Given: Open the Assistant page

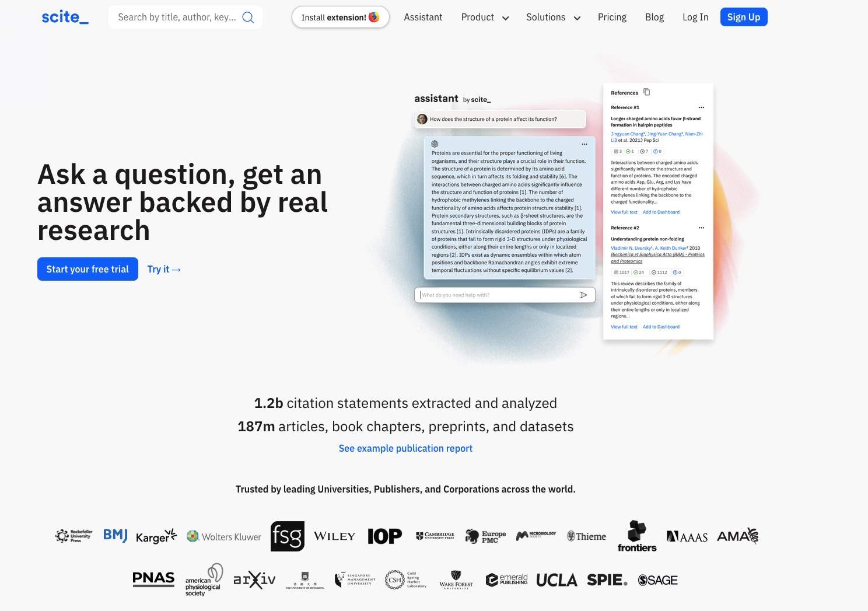Looking at the screenshot, I should pos(423,18).
